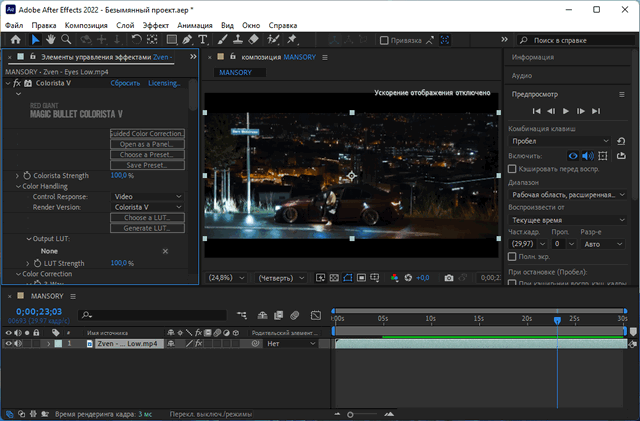Enable 'Кэшировать перед воспр.' checkbox
The width and height of the screenshot is (640, 421).
[x=513, y=170]
